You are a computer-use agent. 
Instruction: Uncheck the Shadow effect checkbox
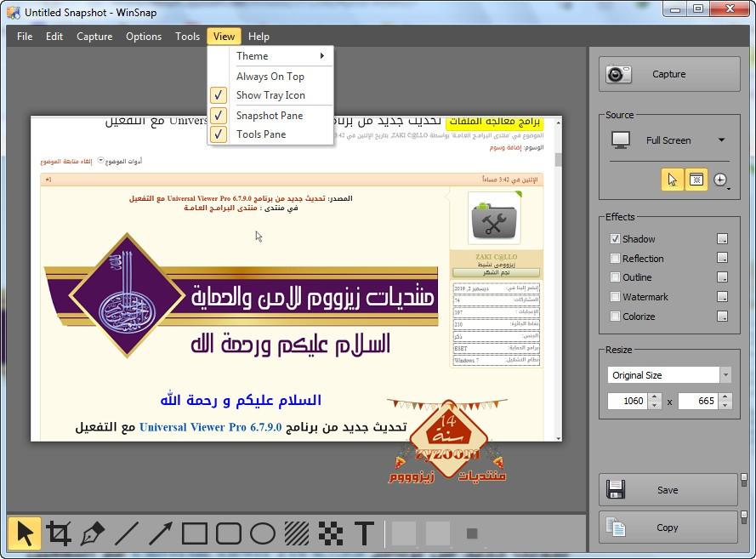(615, 239)
